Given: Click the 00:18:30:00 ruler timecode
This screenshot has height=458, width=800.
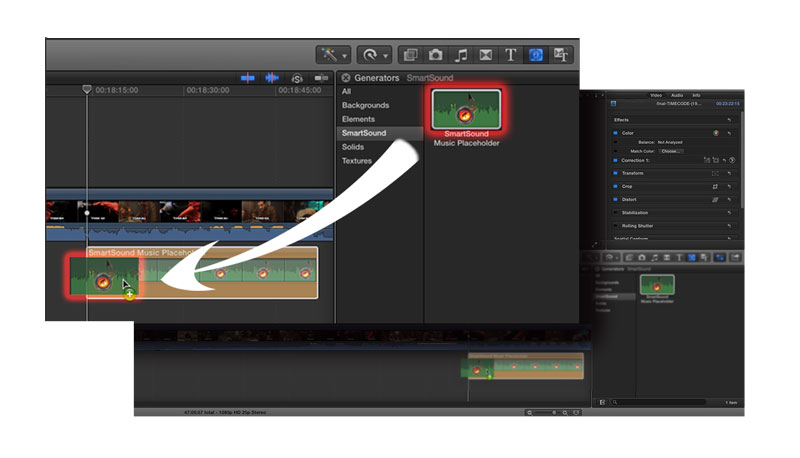Looking at the screenshot, I should tap(208, 90).
